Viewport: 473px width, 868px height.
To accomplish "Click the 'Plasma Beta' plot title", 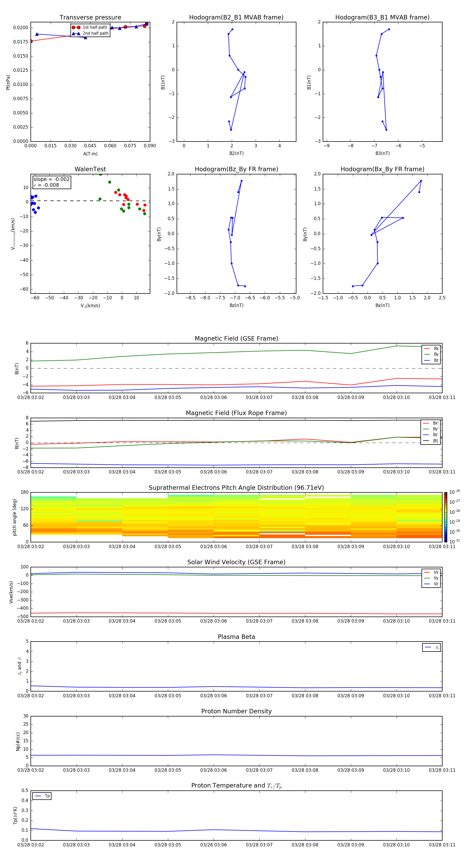I will 236,637.
